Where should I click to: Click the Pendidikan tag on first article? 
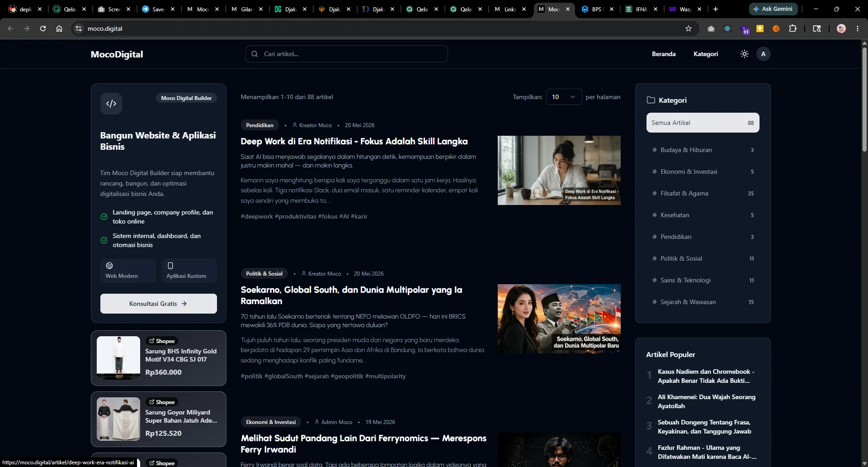[259, 125]
